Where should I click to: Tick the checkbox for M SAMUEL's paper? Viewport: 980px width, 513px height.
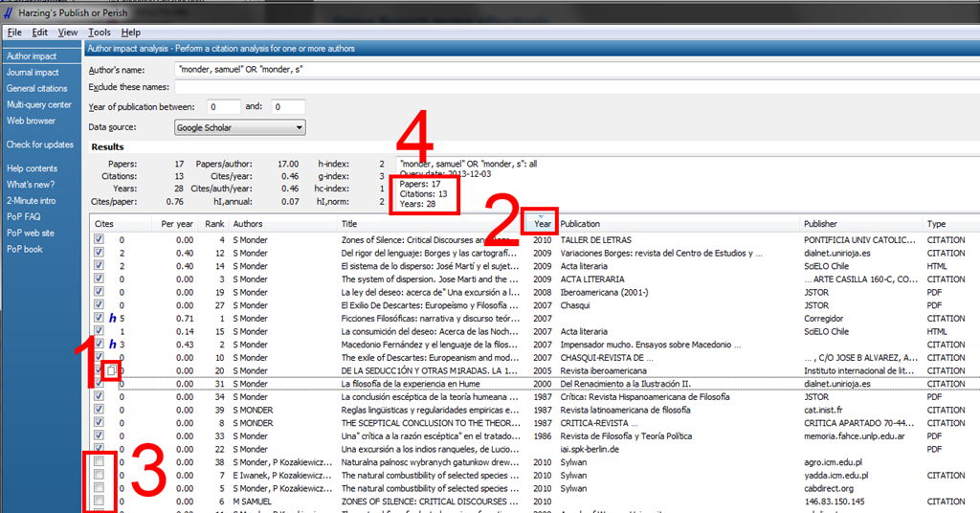(100, 501)
